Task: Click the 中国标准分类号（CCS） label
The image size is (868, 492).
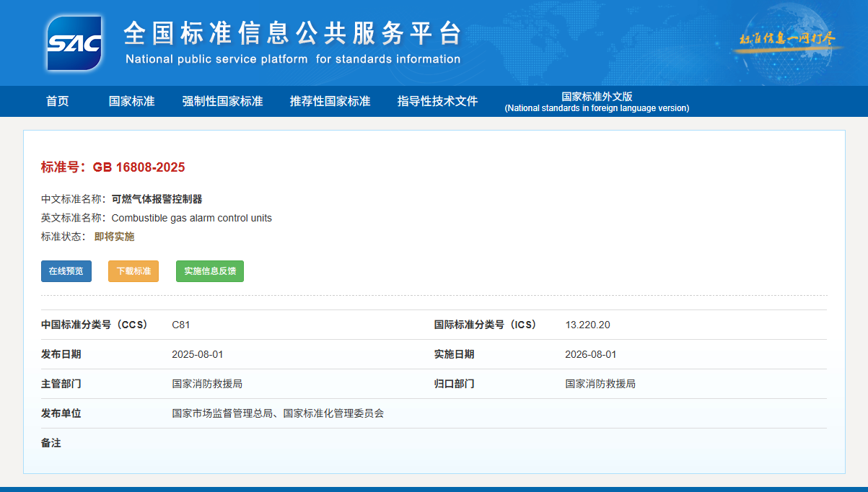Action: point(95,325)
